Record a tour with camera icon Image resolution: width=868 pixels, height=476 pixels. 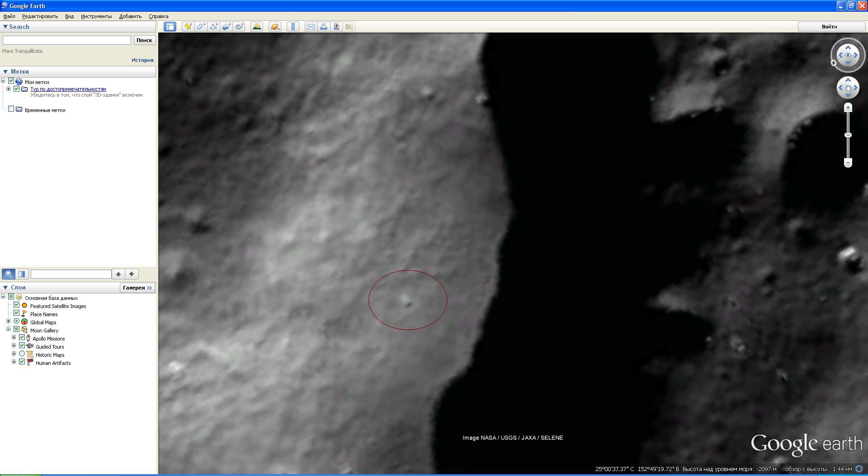[239, 27]
